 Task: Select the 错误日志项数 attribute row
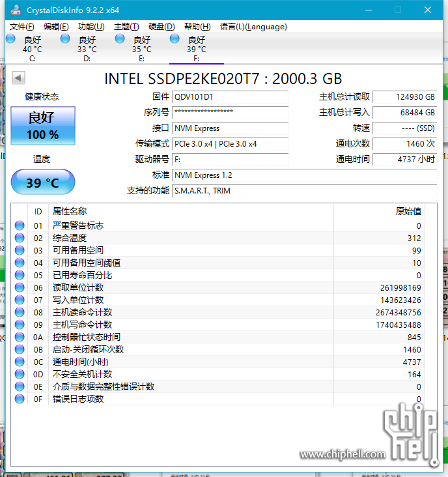pyautogui.click(x=218, y=399)
